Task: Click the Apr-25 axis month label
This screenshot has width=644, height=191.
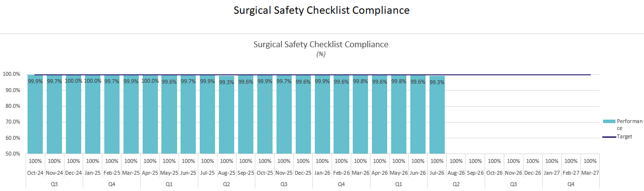Action: pos(150,173)
